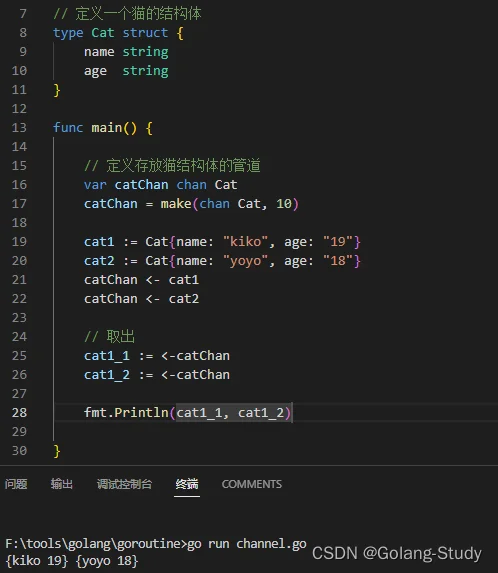Click the "kiko" string literal
The height and width of the screenshot is (573, 498).
(246, 242)
